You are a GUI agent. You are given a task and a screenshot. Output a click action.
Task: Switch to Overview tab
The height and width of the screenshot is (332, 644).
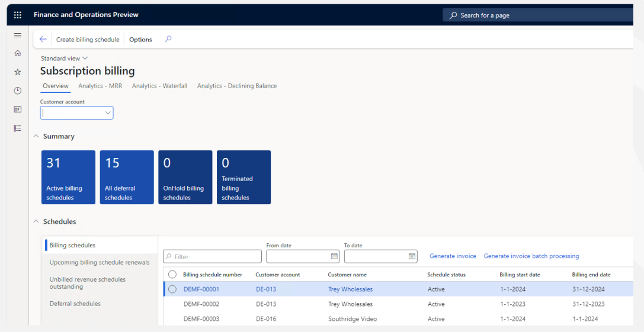[56, 86]
